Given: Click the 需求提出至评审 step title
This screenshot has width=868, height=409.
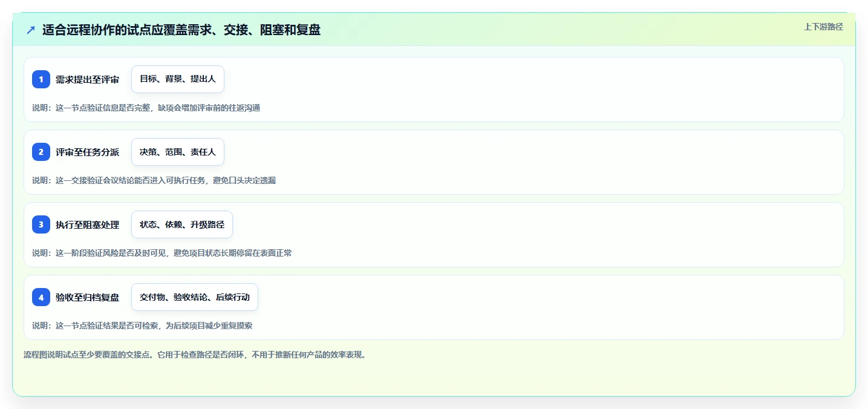Looking at the screenshot, I should coord(87,79).
